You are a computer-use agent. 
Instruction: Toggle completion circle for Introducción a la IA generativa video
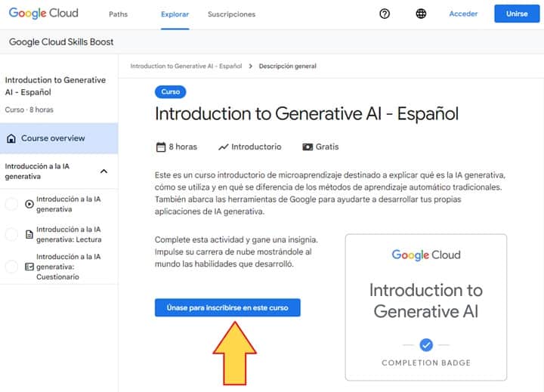pyautogui.click(x=11, y=204)
